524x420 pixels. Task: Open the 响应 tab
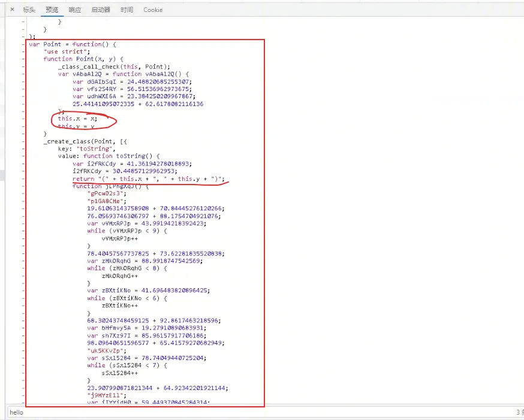click(75, 10)
